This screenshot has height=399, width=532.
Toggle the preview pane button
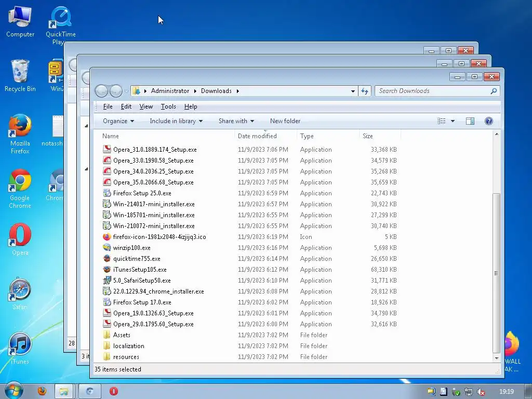[470, 121]
